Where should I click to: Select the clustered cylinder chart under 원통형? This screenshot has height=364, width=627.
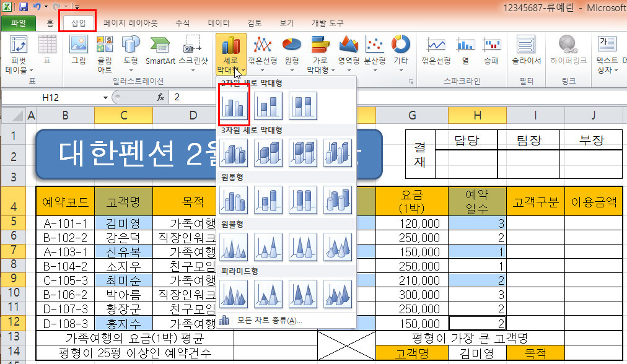click(x=234, y=200)
